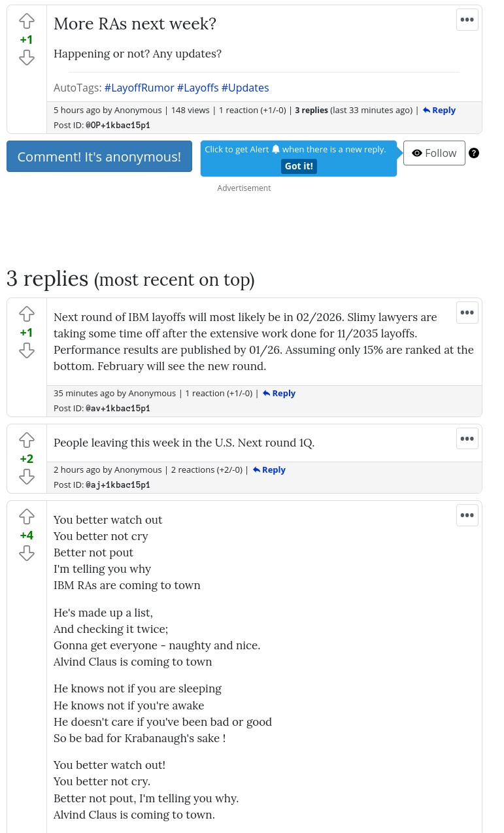Upvote the "People leaving this week" reply
504x833 pixels.
click(26, 439)
